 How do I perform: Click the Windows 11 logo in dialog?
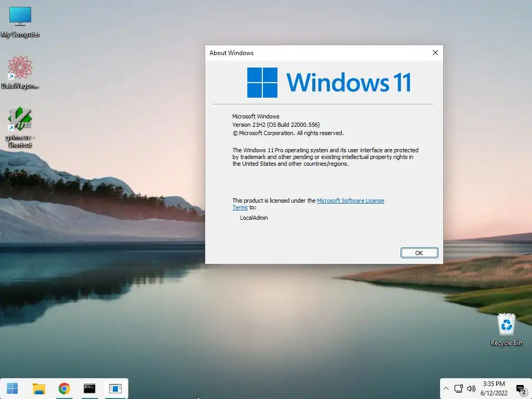[329, 83]
